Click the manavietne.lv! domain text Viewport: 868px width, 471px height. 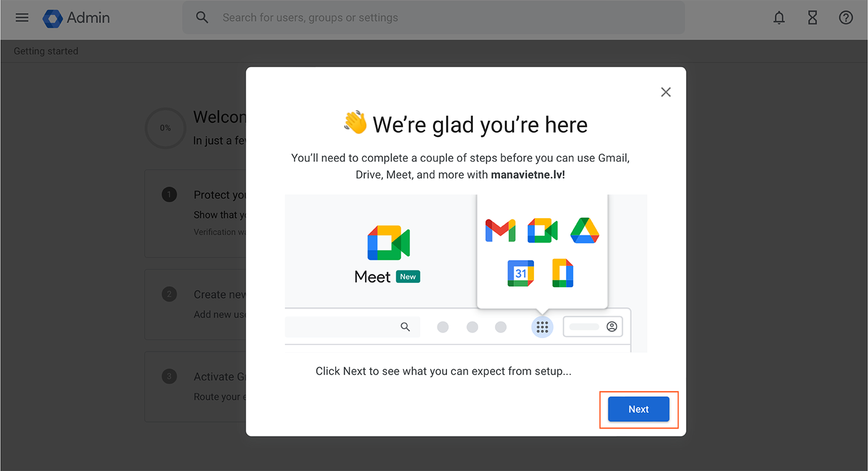coord(528,175)
